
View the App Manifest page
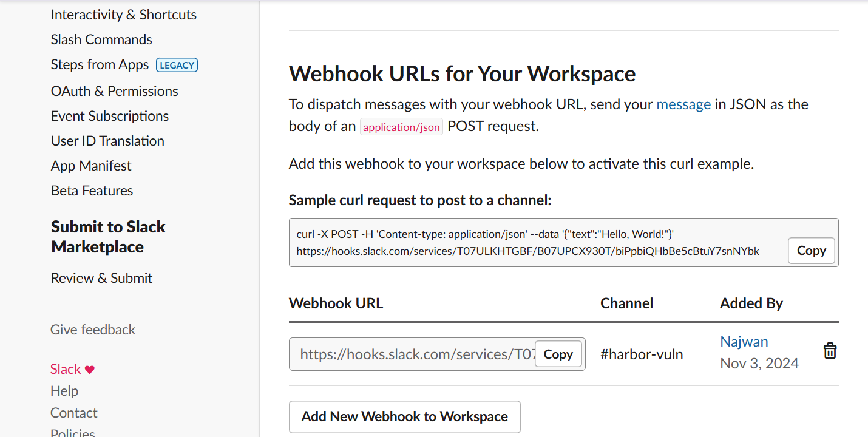(91, 166)
